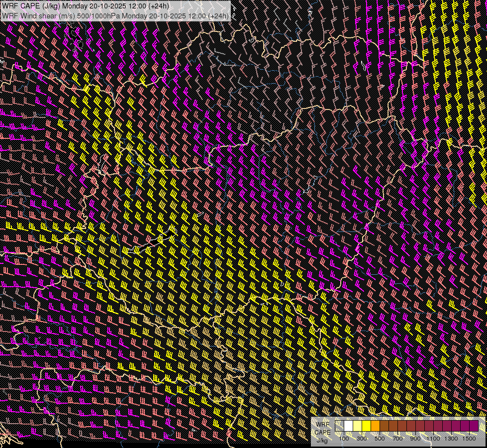The image size is (487, 448).
Task: Select the 1300 value on the legend
Action: [x=451, y=439]
